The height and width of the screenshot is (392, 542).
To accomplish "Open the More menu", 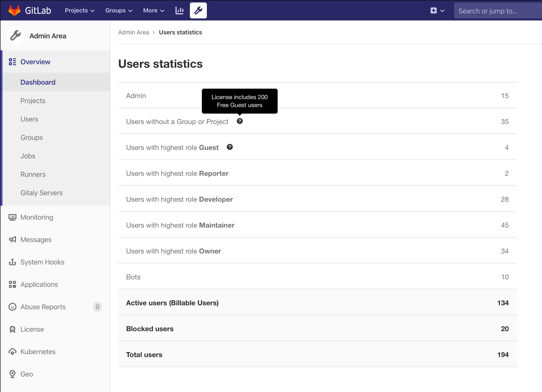I will pos(153,10).
